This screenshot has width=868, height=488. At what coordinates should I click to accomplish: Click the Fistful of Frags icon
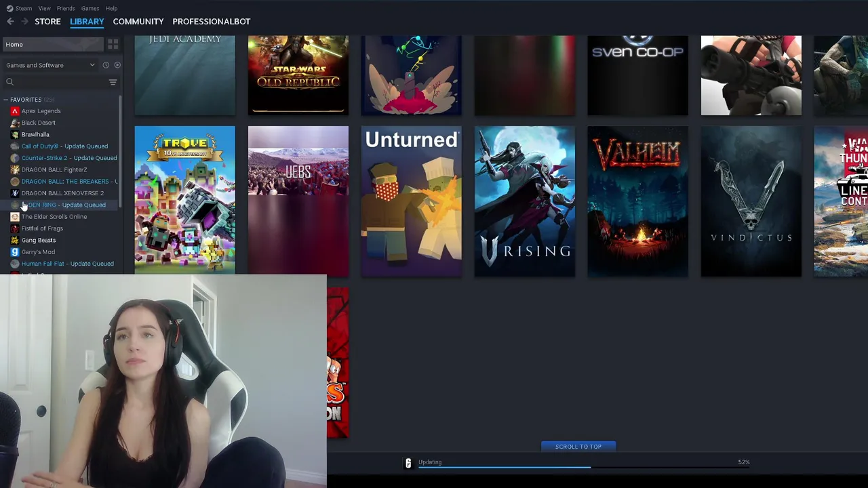15,228
